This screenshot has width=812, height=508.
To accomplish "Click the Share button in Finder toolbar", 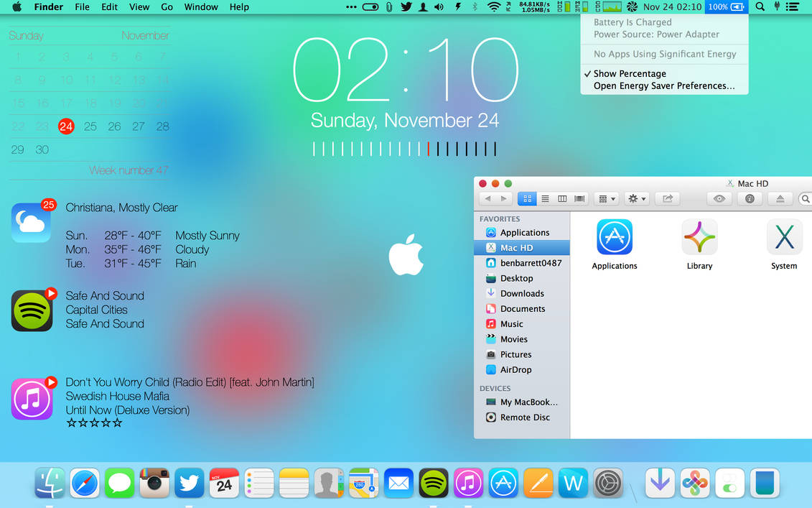I will point(668,198).
